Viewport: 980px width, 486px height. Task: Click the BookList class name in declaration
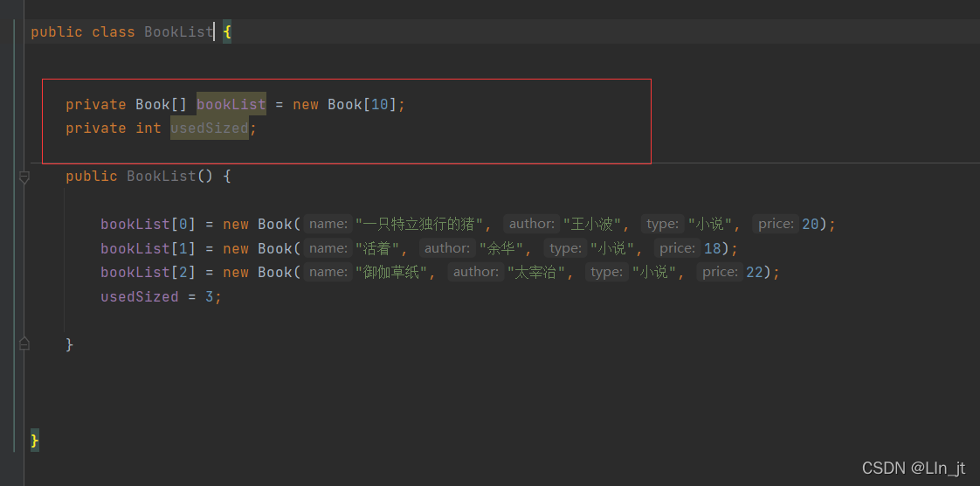(x=179, y=31)
